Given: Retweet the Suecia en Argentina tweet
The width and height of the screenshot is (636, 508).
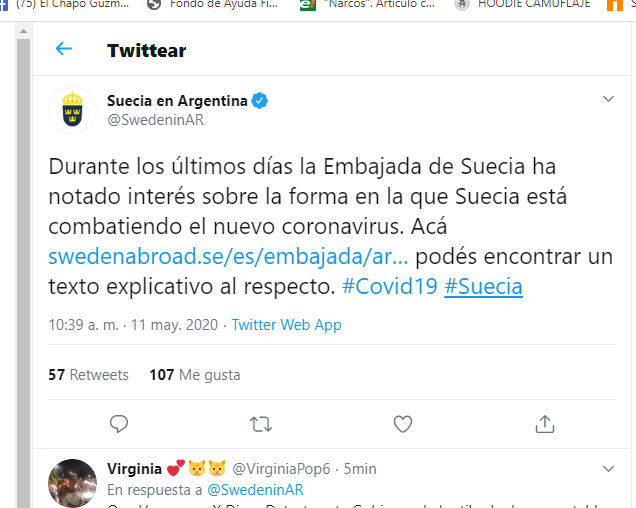Looking at the screenshot, I should click(261, 424).
